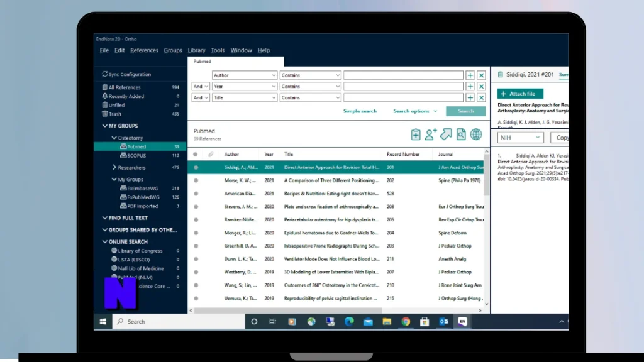Collapse the ONLINE SEARCH section
644x362 pixels.
tap(105, 242)
